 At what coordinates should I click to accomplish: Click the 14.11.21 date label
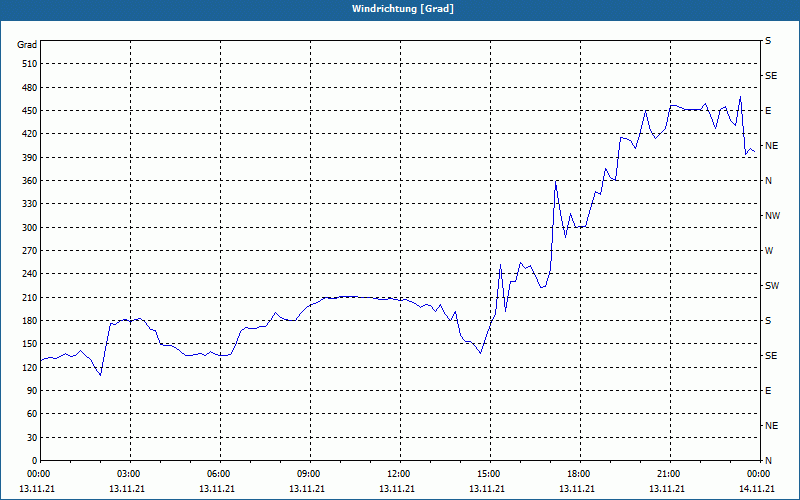[757, 489]
